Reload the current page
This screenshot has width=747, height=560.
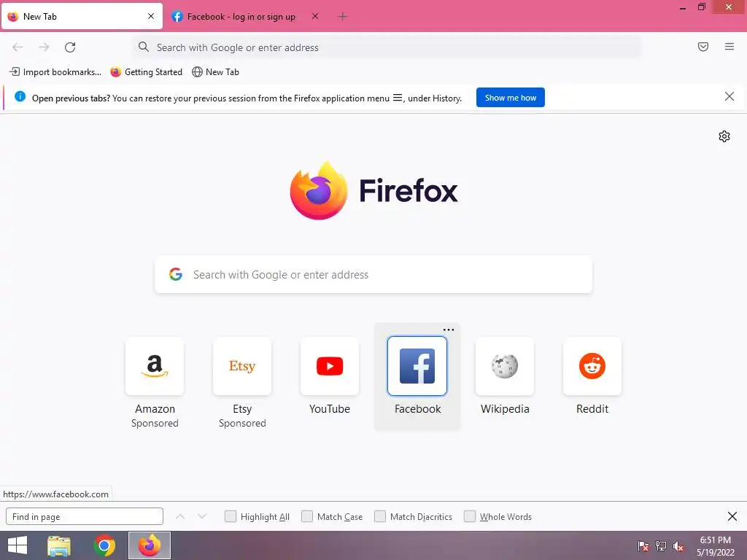tap(70, 47)
